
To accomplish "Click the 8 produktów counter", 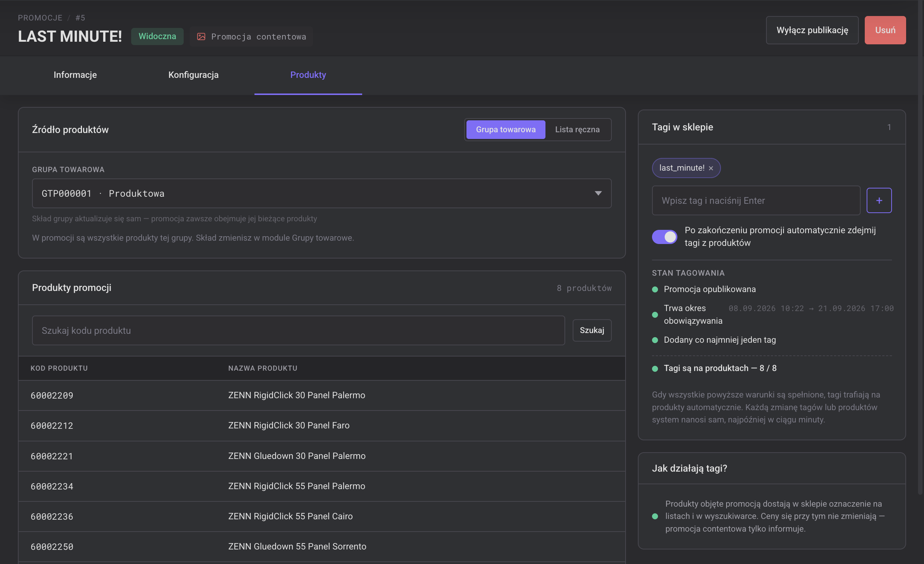I will (584, 288).
